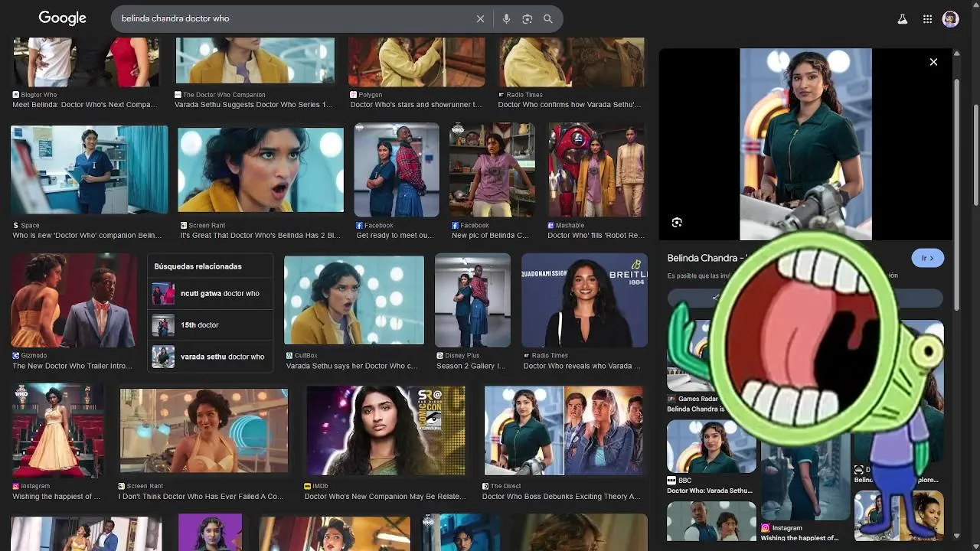This screenshot has width=980, height=551.
Task: Open the large preview image of Belinda Chandra
Action: 805,144
